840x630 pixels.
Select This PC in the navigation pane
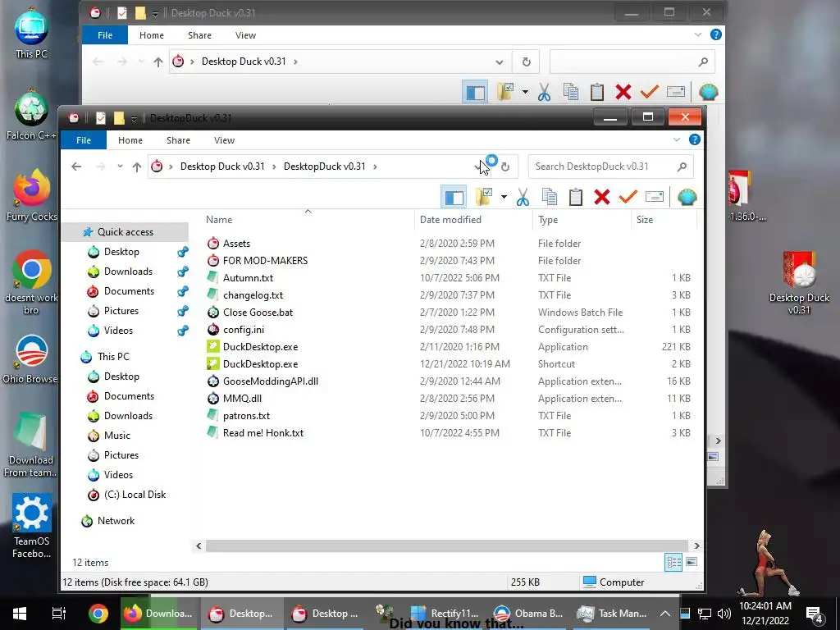(113, 357)
